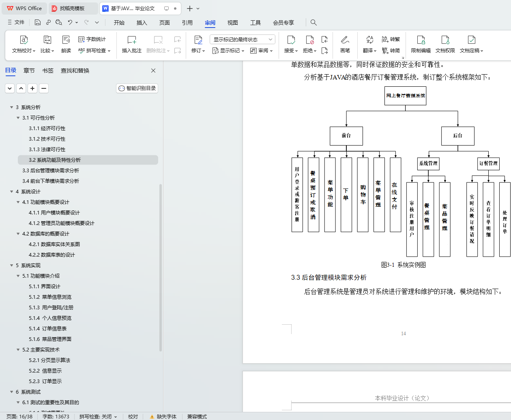This screenshot has height=420, width=511.
Task: Open the 会员专享 tab
Action: 283,23
